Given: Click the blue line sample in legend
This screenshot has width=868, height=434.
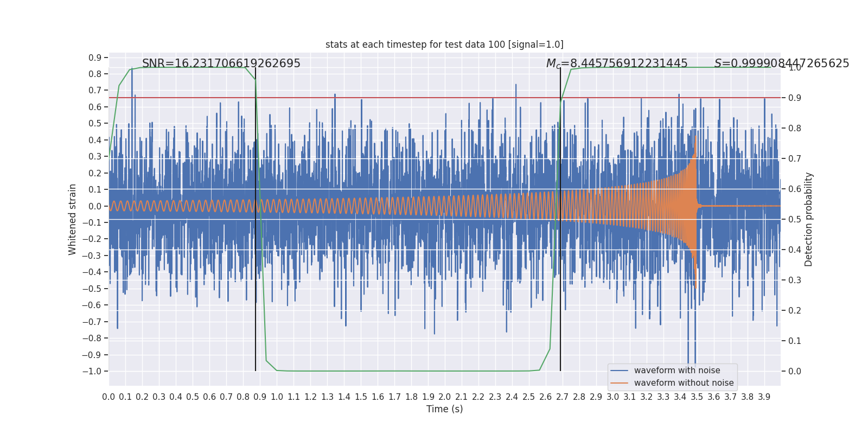Looking at the screenshot, I should pos(619,371).
